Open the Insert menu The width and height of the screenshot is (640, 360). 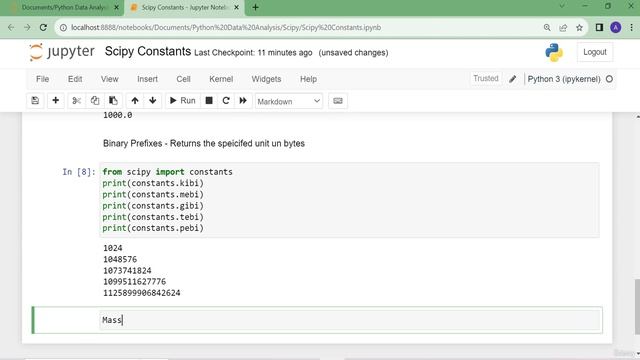click(147, 79)
